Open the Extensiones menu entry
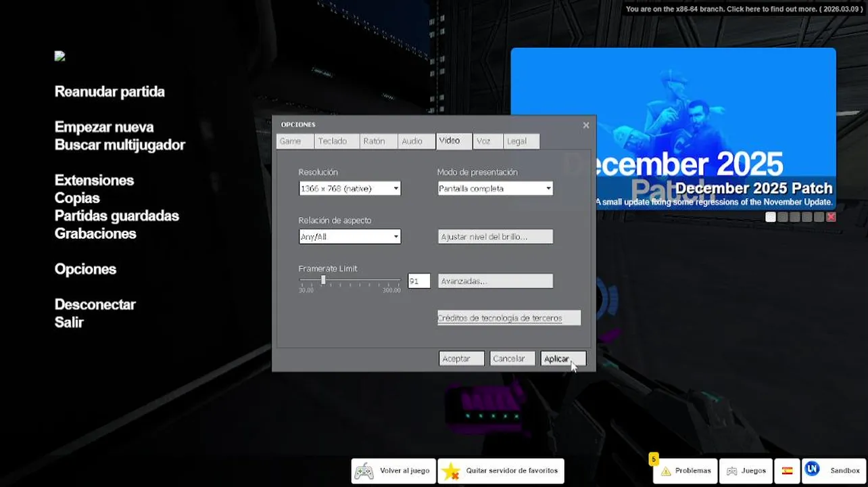Screen dimensions: 868x487 [x=94, y=181]
